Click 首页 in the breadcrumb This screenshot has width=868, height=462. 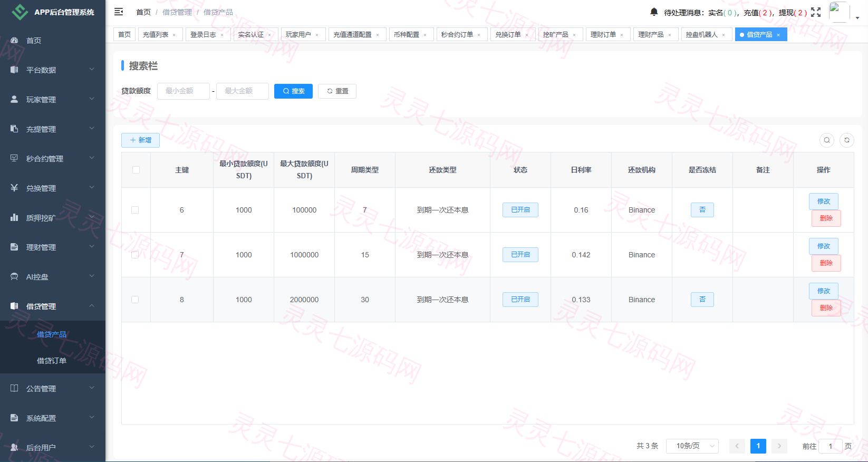143,12
